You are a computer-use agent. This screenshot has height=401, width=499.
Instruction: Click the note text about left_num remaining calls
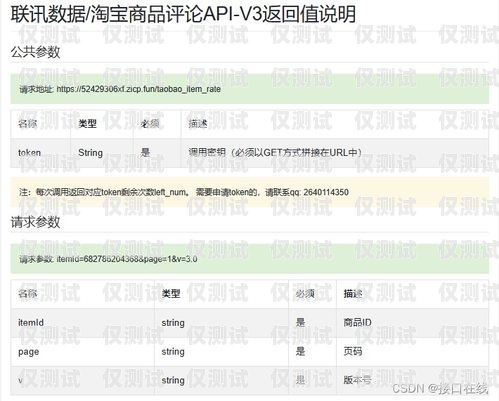184,192
